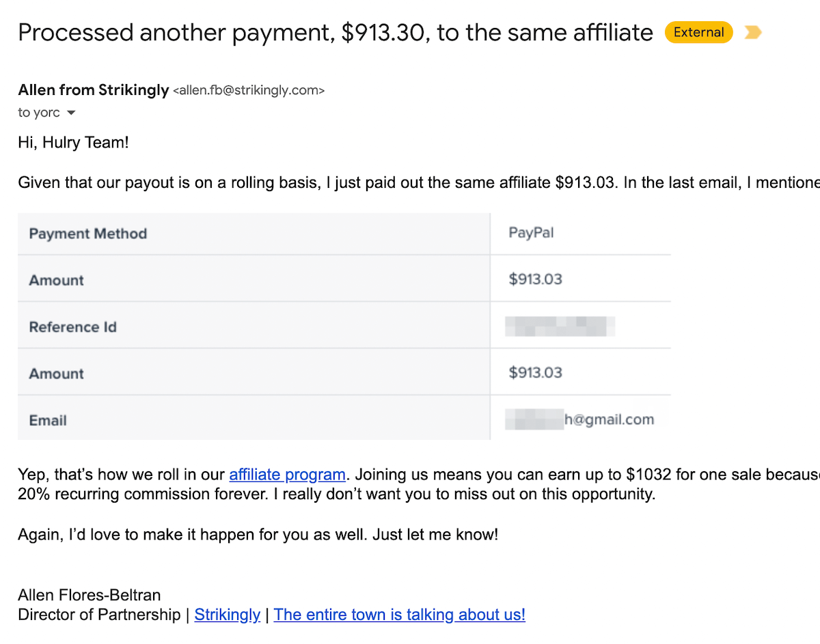Open the affiliate program link

(287, 475)
